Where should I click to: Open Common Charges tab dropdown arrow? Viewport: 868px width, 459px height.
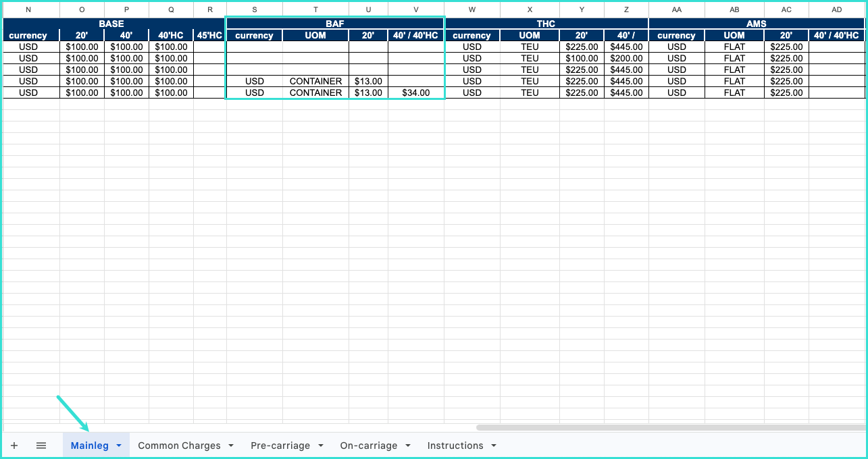tap(231, 446)
